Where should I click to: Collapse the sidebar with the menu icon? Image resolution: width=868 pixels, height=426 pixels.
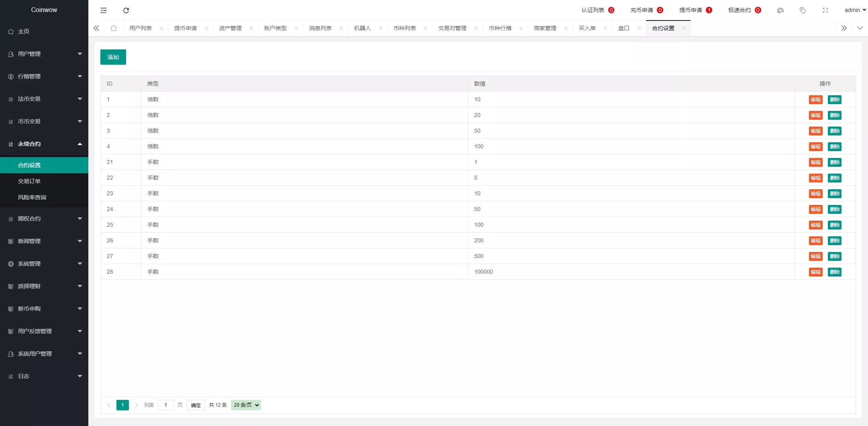pyautogui.click(x=104, y=10)
